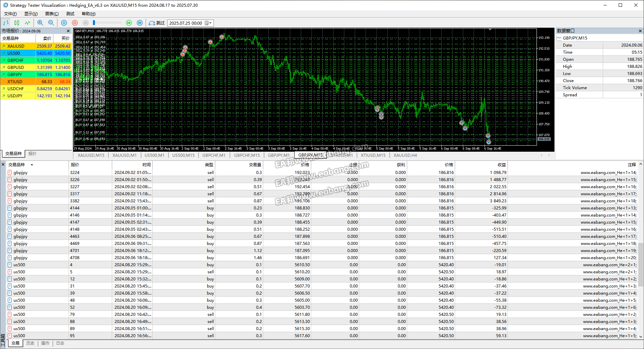Switch to the 交易 tab at bottom
The height and width of the screenshot is (349, 644).
click(16, 343)
